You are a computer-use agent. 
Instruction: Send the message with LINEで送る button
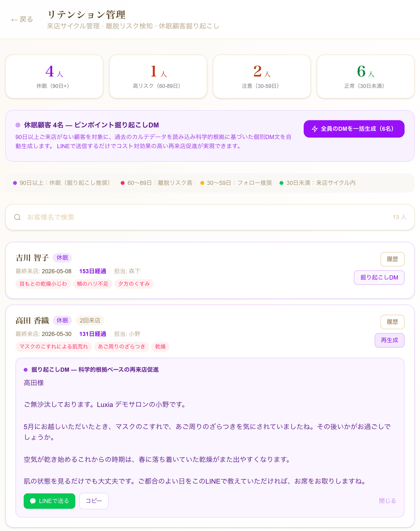[49, 501]
